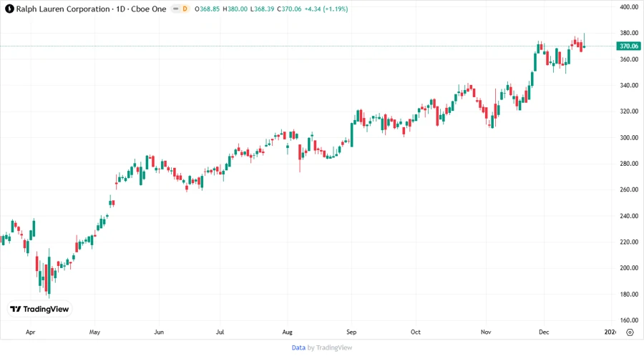Image resolution: width=644 pixels, height=356 pixels.
Task: Click the low value L368.39
Action: point(262,9)
